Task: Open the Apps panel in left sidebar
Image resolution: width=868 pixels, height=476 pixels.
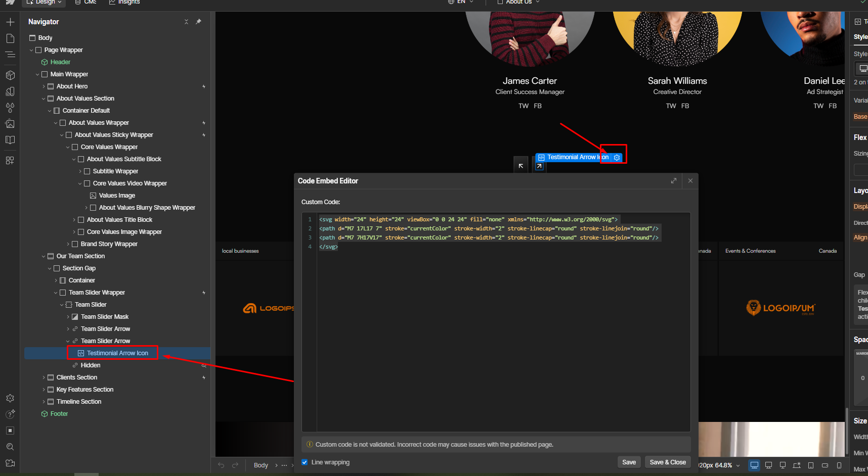Action: coord(10,160)
